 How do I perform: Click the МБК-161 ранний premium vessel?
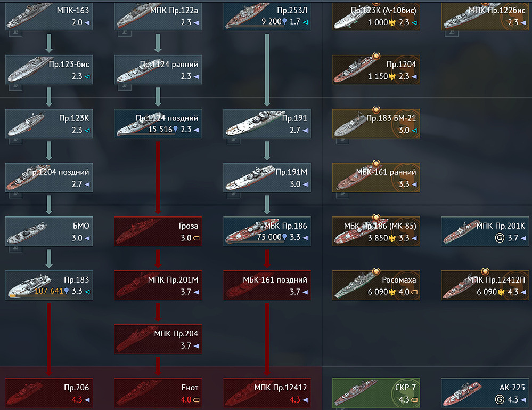376,178
